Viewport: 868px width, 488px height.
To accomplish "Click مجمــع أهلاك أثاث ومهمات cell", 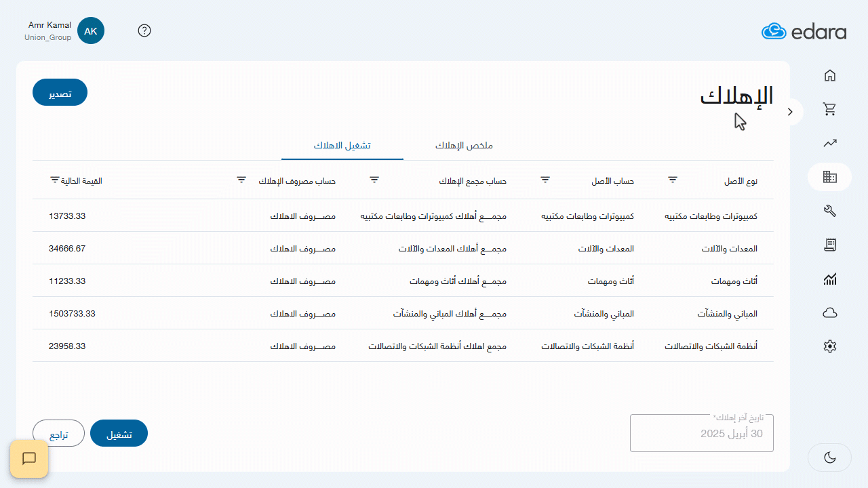I will click(x=458, y=281).
